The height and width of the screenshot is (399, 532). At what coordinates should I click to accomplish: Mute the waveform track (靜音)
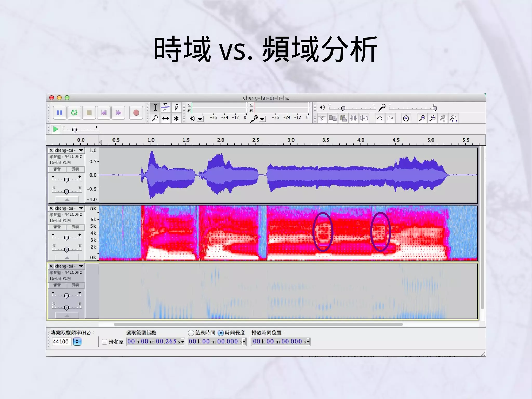(57, 169)
